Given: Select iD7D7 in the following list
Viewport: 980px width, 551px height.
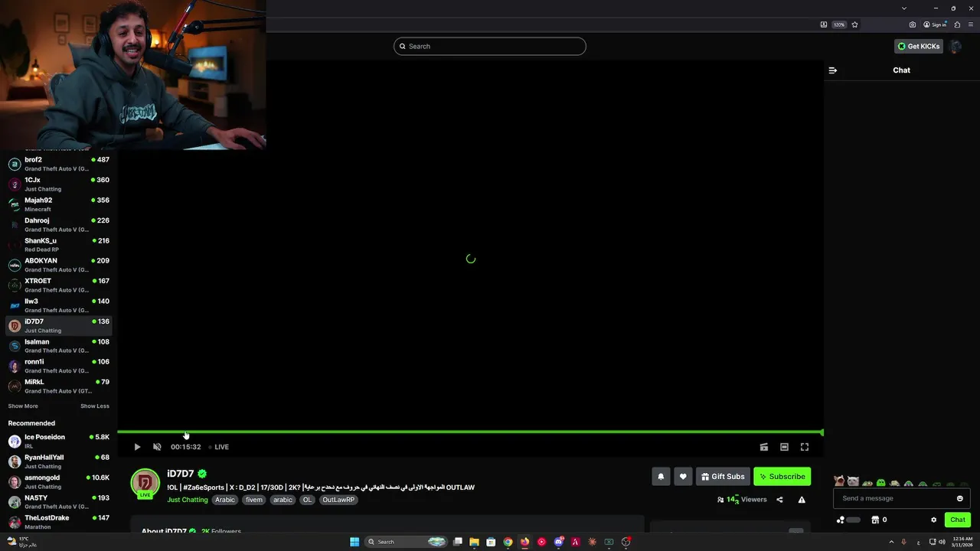Looking at the screenshot, I should tap(58, 326).
